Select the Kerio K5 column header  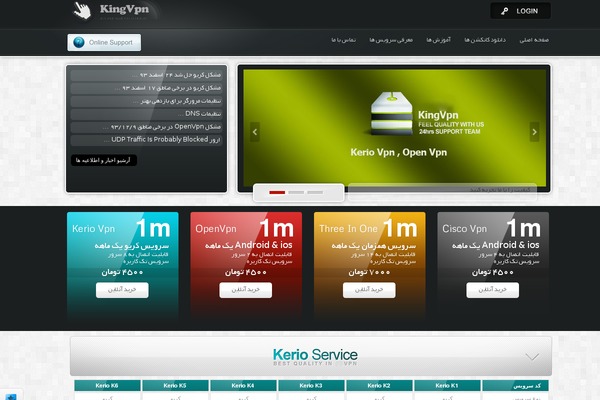[175, 385]
